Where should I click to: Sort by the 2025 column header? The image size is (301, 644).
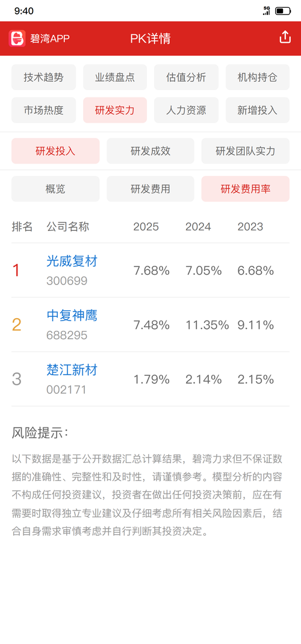(x=146, y=227)
